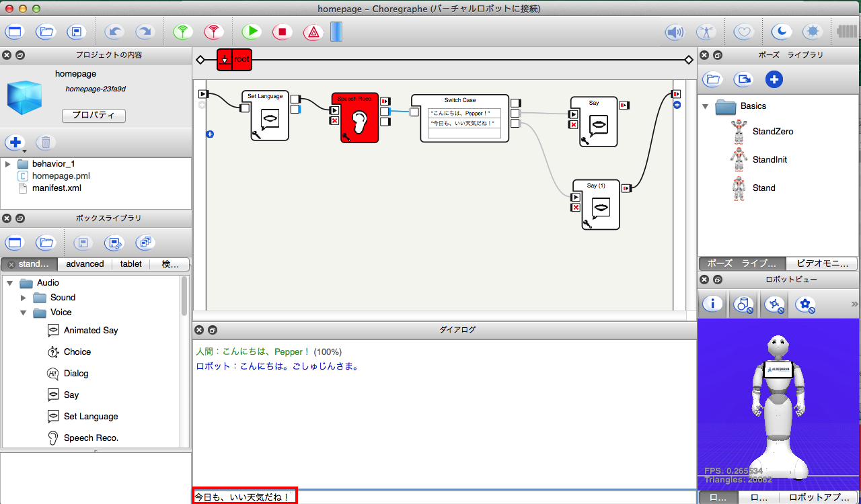
Task: Click the red warning triangle debug icon
Action: point(313,32)
